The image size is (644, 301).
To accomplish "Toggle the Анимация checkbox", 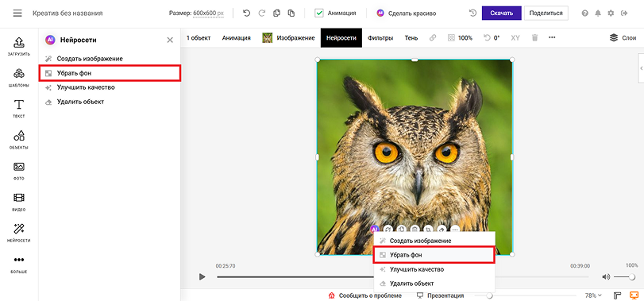I will coord(319,14).
